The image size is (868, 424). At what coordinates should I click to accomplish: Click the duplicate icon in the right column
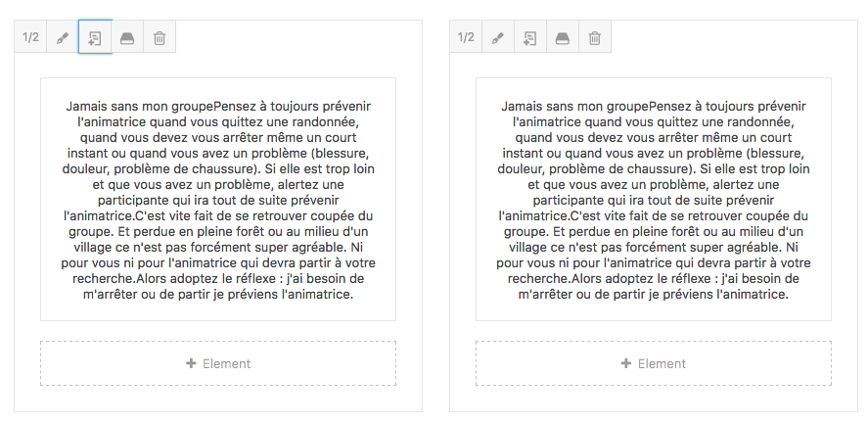coord(529,38)
